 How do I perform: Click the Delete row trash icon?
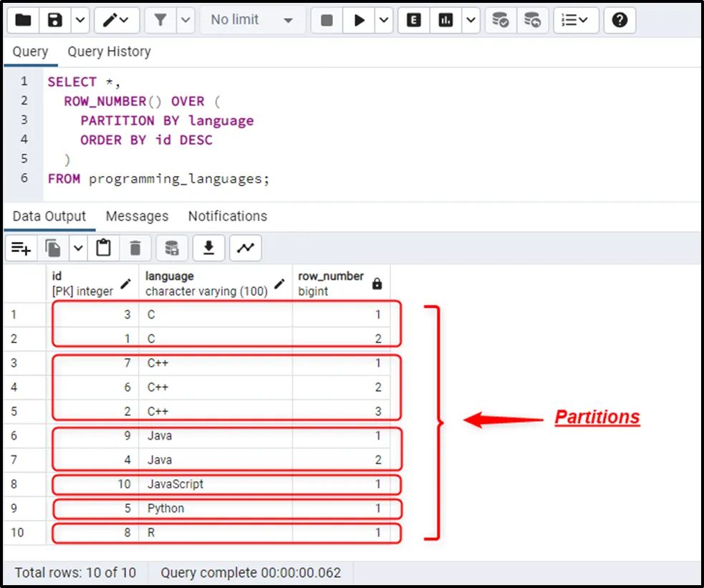135,248
